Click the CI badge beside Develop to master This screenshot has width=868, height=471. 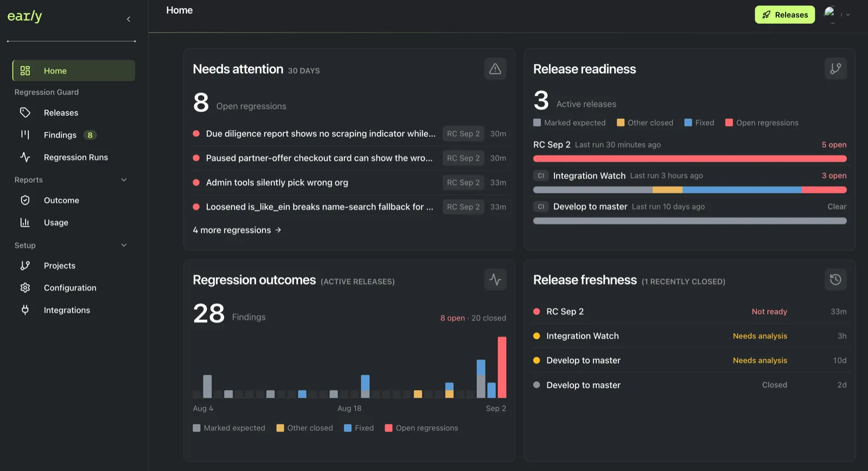[x=541, y=207]
